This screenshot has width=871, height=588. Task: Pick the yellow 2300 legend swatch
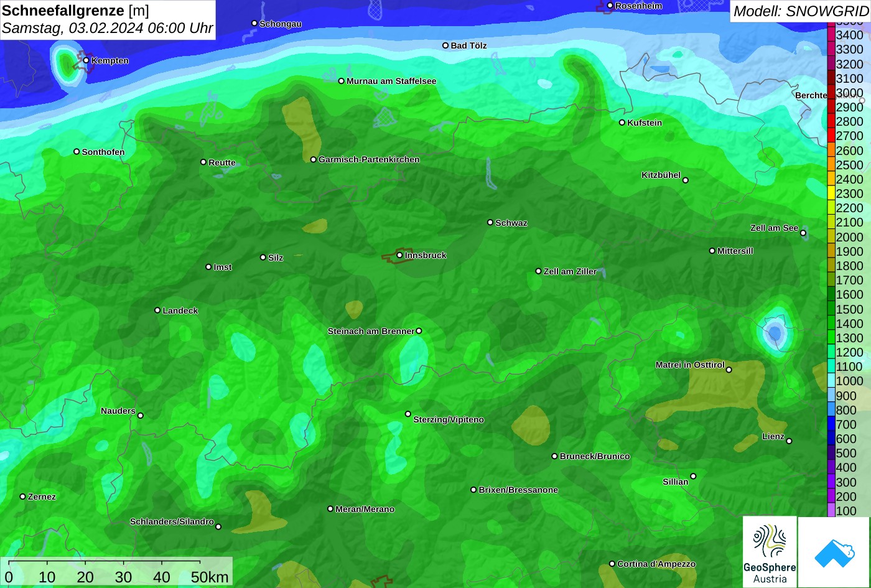[831, 194]
